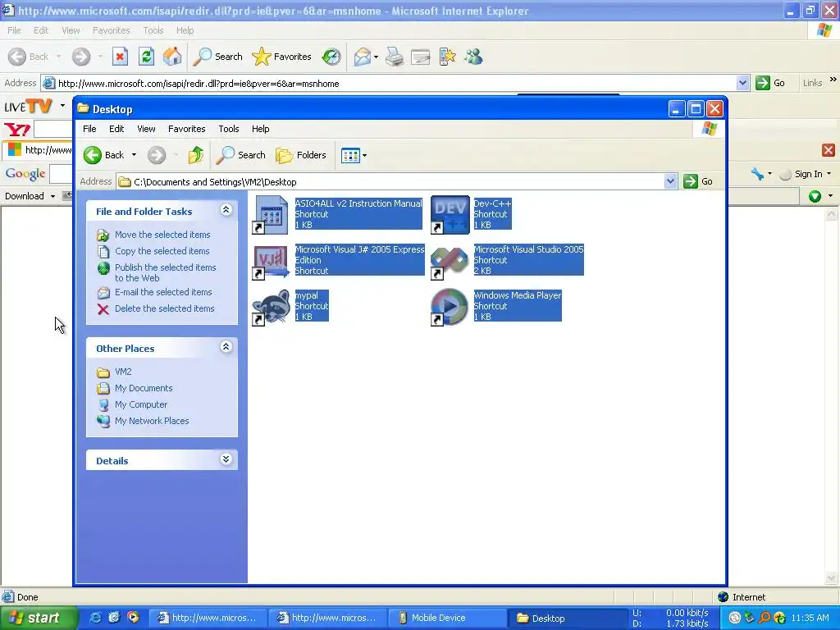840x630 pixels.
Task: Open the Desktop address bar dropdown
Action: (x=670, y=181)
